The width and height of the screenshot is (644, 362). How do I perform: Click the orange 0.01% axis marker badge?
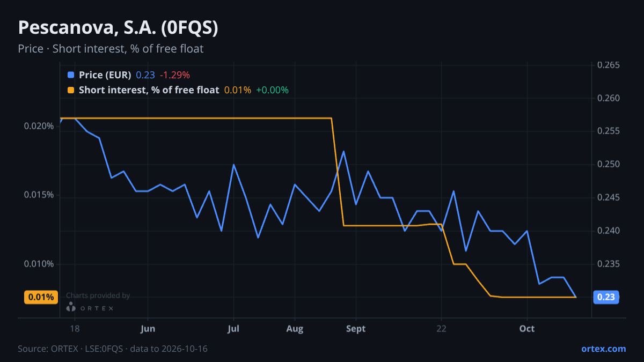click(41, 297)
